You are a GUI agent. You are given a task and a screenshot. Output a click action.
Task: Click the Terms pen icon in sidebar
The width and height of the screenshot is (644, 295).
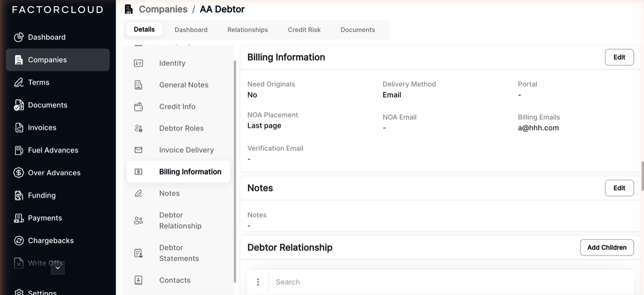tap(19, 82)
